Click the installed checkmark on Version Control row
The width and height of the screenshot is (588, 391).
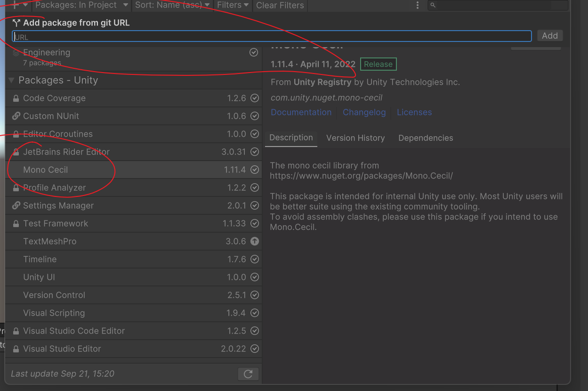[x=255, y=295]
